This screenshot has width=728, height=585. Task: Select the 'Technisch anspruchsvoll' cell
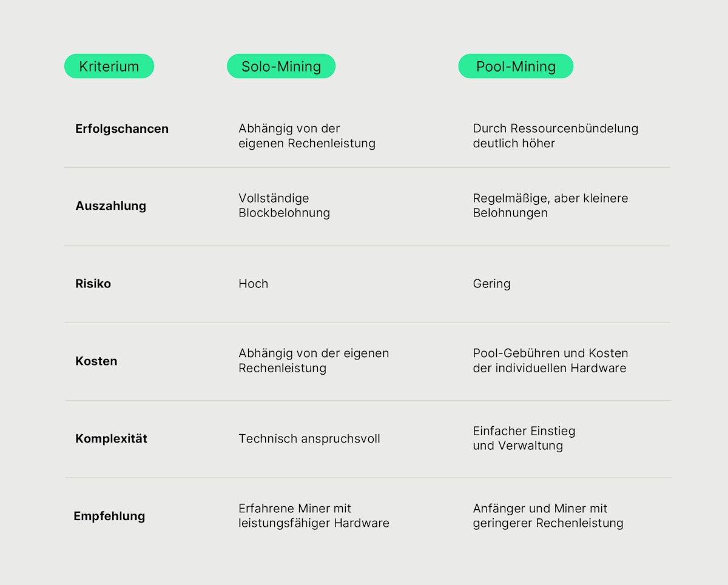coord(309,438)
